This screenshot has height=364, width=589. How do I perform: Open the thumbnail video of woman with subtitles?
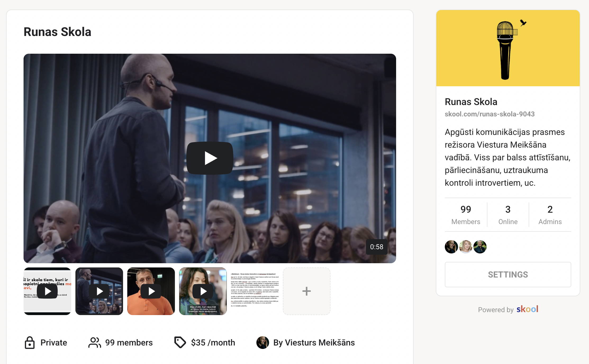coord(203,291)
